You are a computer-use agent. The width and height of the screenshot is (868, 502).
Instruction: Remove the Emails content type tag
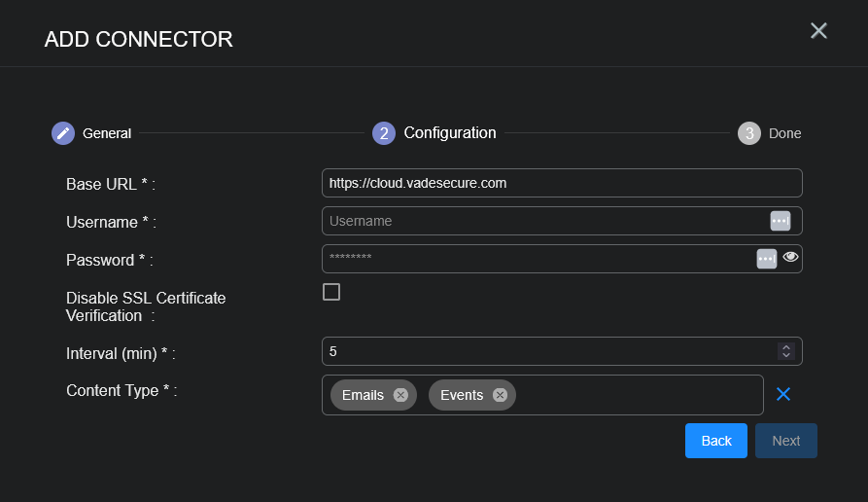(x=400, y=395)
